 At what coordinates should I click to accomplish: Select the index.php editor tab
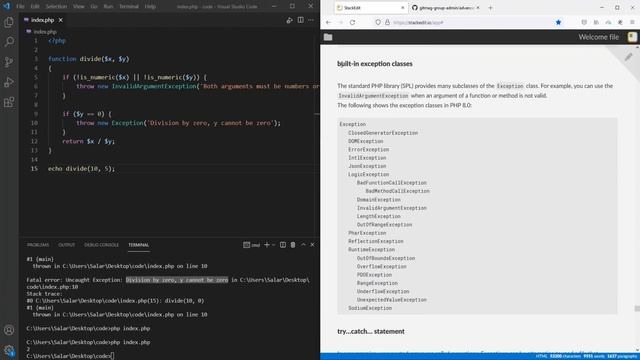click(43, 20)
